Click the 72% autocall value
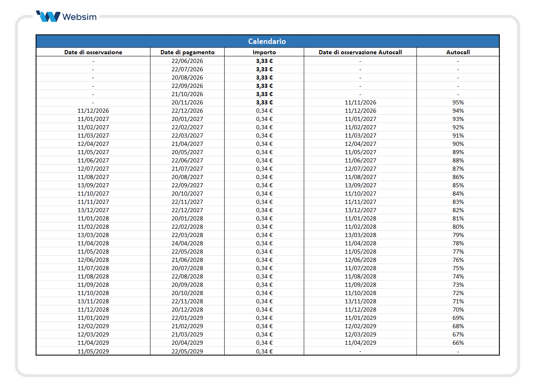 click(458, 293)
